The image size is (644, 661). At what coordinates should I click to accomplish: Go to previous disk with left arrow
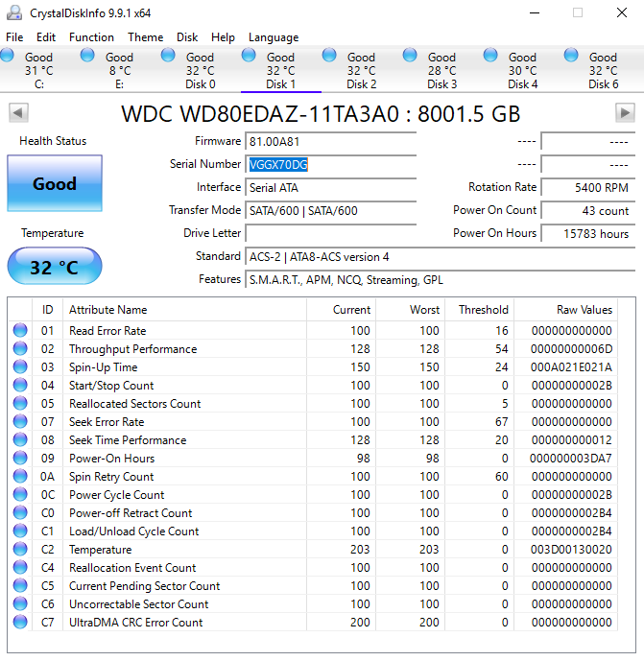(18, 113)
